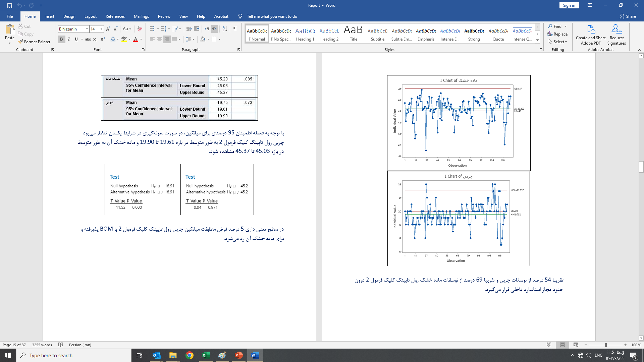The image size is (644, 362).
Task: Shrink font size with smaller A icon
Action: (x=115, y=29)
